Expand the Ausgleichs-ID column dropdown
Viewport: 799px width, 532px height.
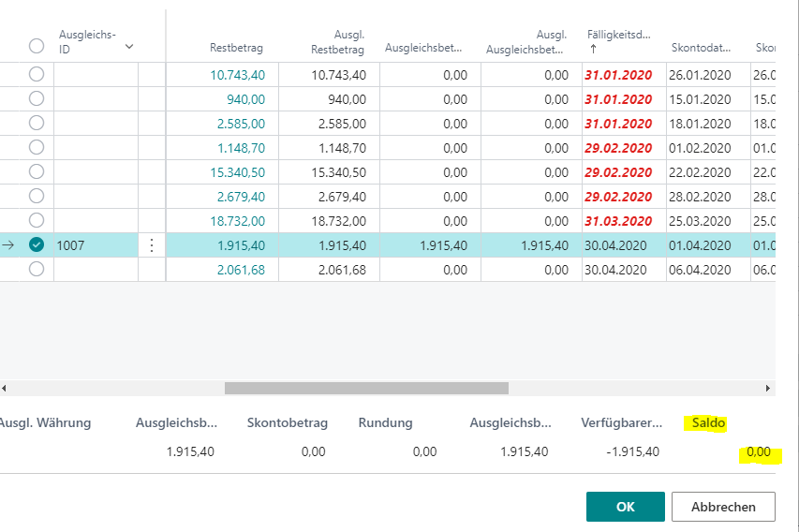coord(129,46)
